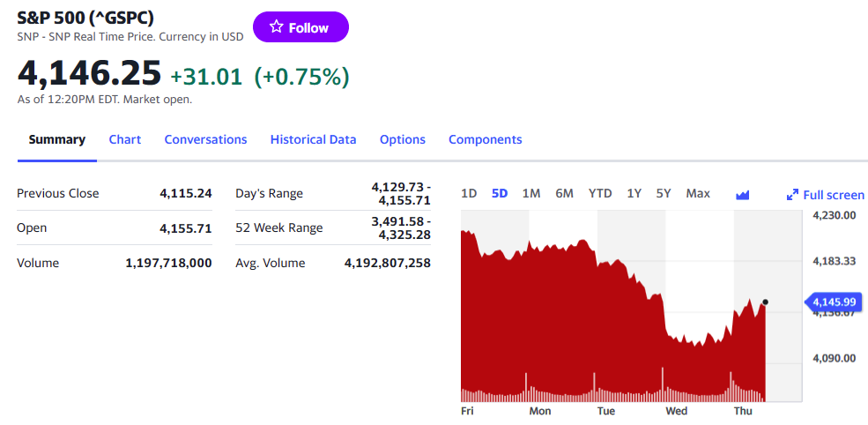The image size is (868, 425).
Task: Select the Summary tab
Action: point(57,139)
